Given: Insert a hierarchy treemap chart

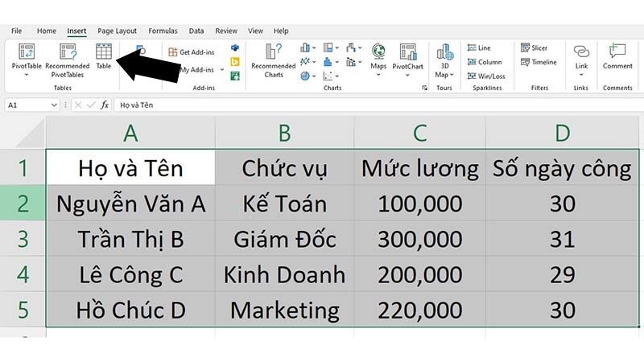Looking at the screenshot, I should [328, 48].
